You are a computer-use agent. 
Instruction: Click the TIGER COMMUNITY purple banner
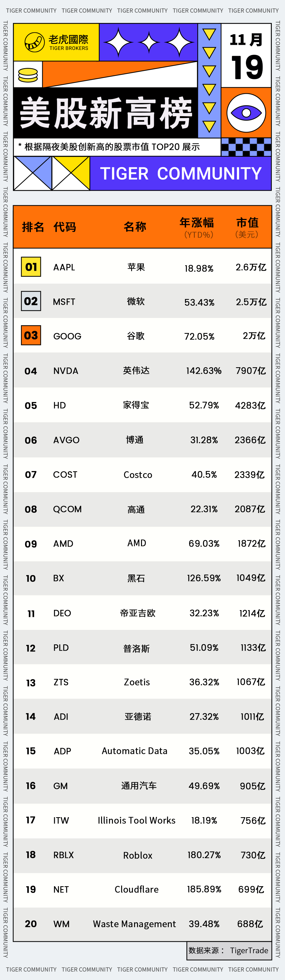[x=180, y=174]
